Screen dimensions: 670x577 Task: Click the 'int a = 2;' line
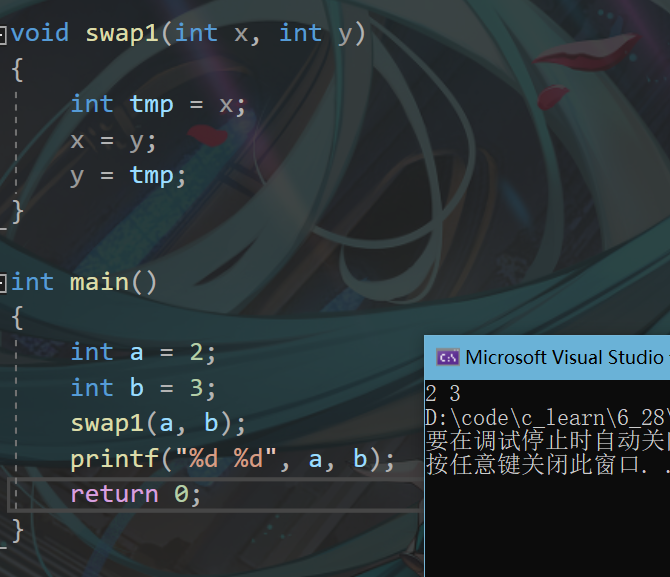144,353
